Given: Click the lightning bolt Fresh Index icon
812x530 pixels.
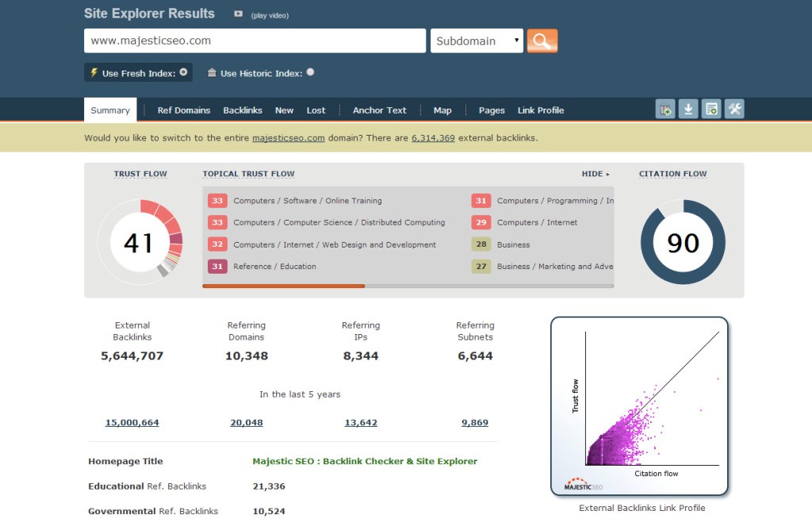Looking at the screenshot, I should (94, 72).
